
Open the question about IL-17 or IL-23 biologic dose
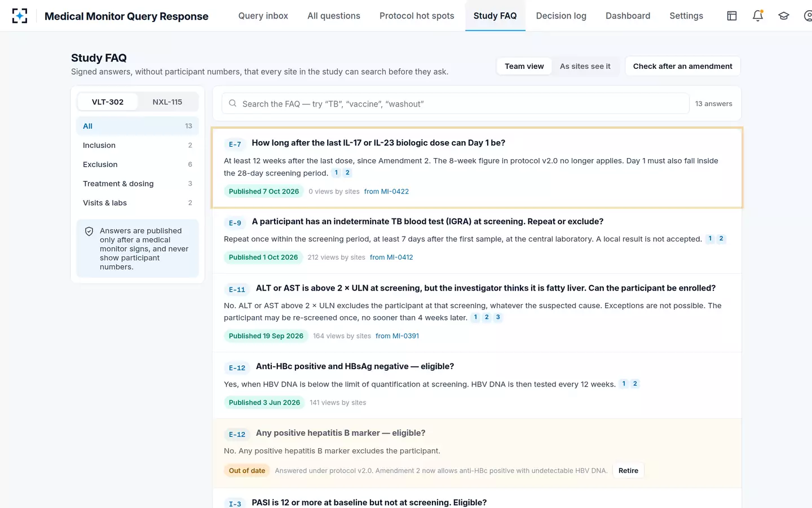378,143
